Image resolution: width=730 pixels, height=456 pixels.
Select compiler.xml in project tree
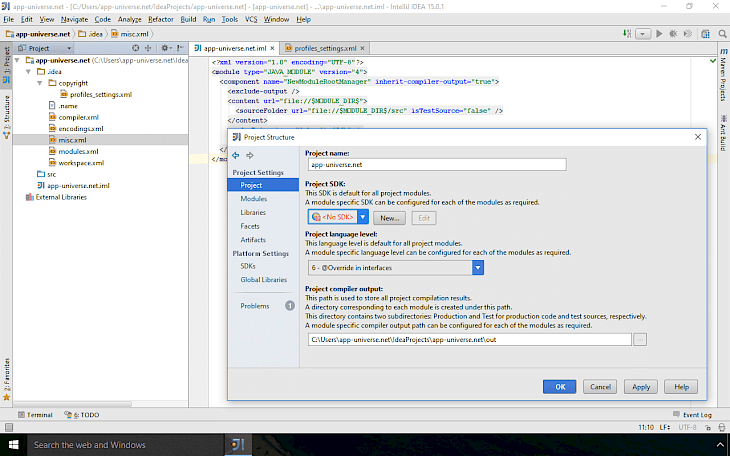78,117
